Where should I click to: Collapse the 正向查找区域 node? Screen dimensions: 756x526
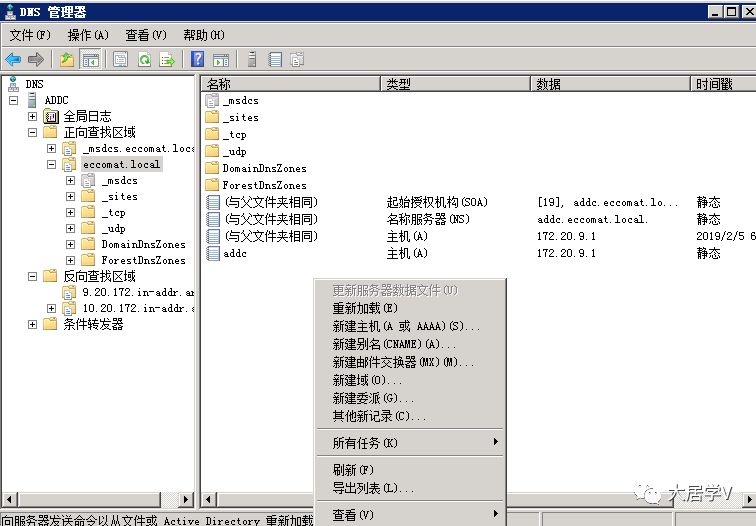click(32, 132)
